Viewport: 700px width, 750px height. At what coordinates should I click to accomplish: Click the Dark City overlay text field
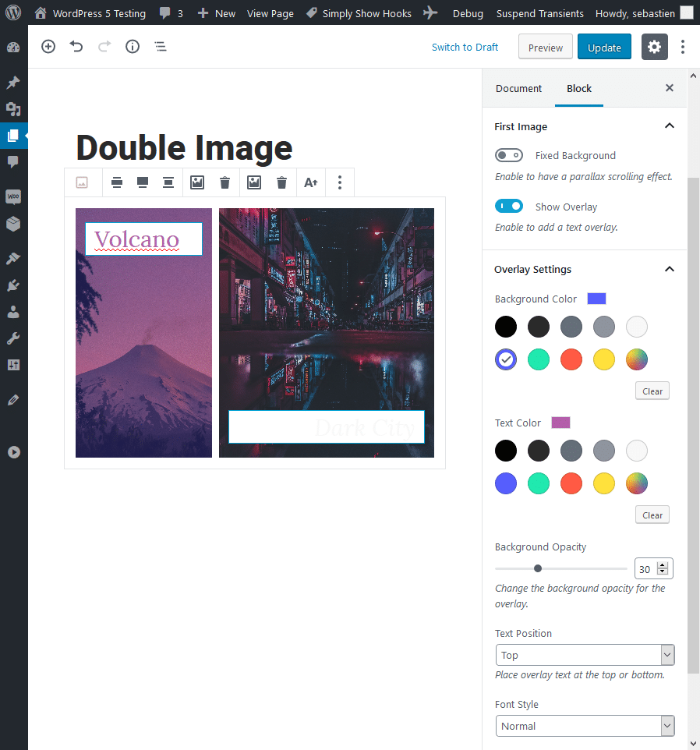[x=327, y=426]
